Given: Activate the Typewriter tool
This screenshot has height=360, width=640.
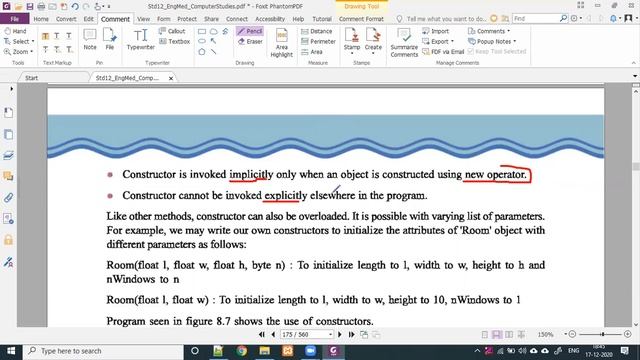Looking at the screenshot, I should (x=140, y=39).
